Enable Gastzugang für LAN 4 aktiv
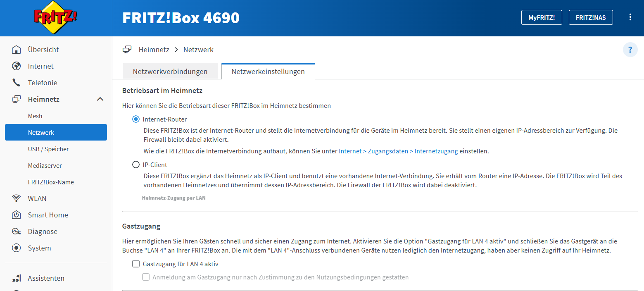644x291 pixels. click(x=136, y=264)
